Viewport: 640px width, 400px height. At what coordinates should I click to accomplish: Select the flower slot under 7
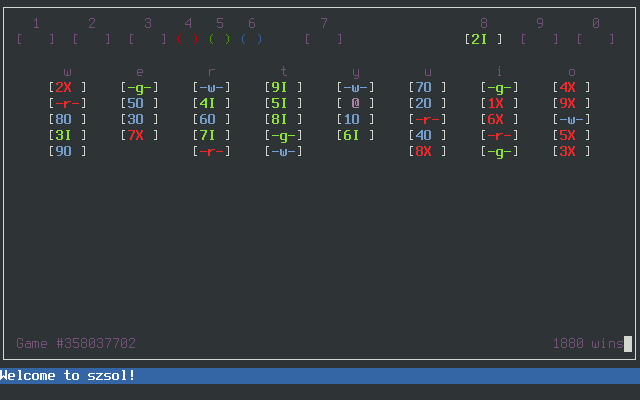pos(324,39)
